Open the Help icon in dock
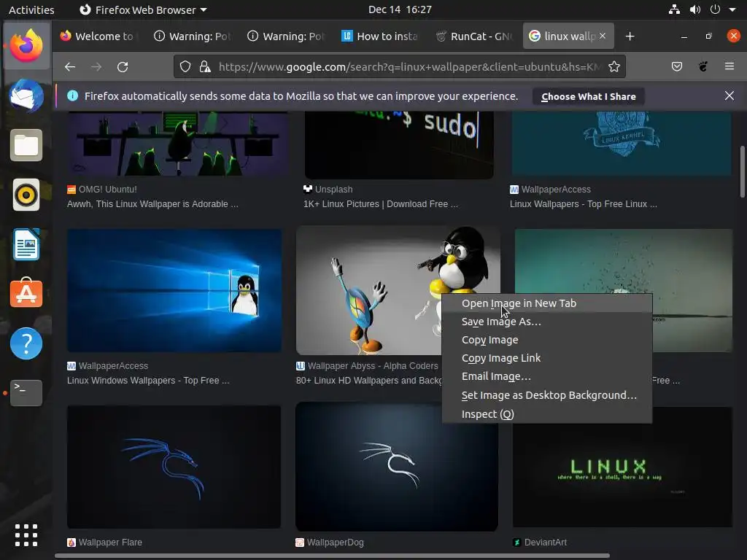 click(26, 343)
